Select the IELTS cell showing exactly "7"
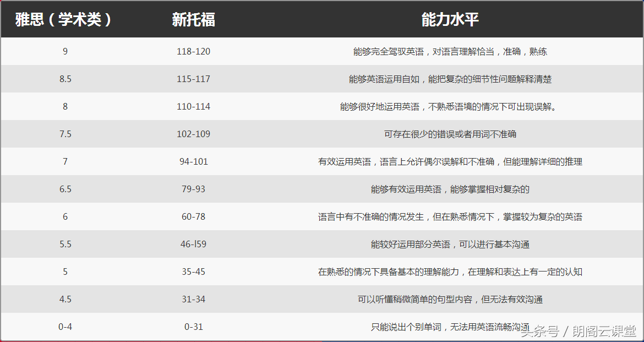This screenshot has width=644, height=342. point(66,161)
